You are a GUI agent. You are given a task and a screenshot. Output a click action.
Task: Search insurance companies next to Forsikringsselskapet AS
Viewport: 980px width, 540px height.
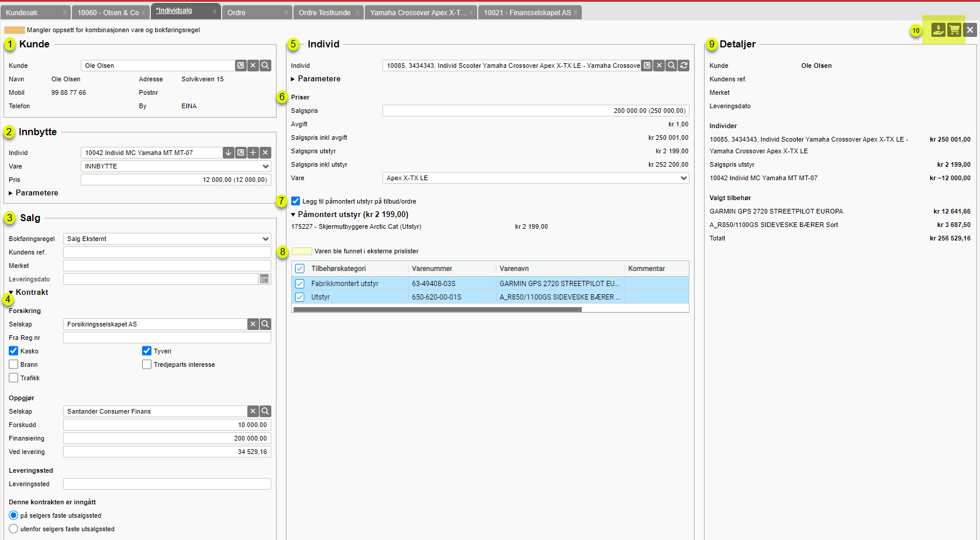(x=265, y=324)
